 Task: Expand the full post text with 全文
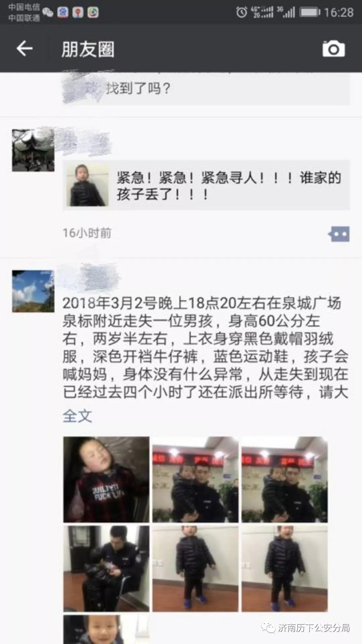point(77,416)
